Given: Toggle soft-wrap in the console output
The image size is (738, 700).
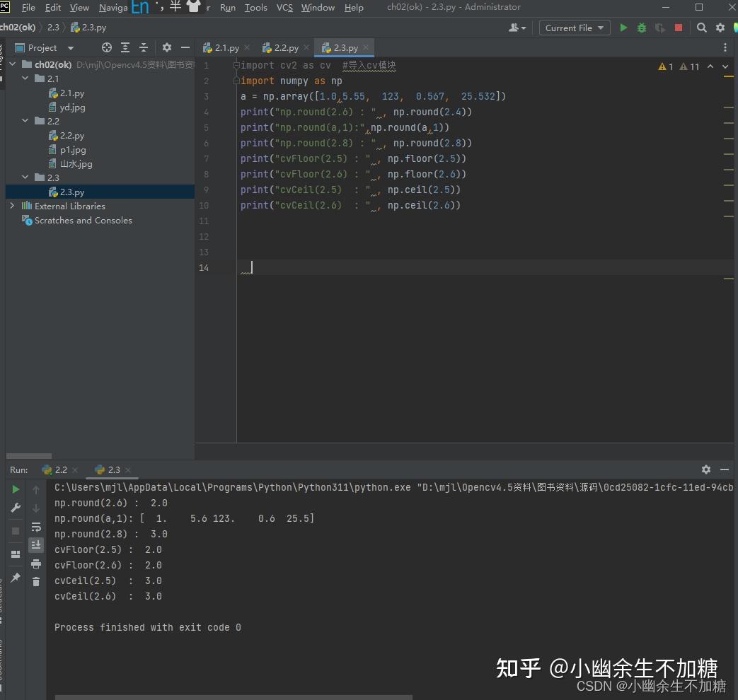Looking at the screenshot, I should click(x=36, y=527).
